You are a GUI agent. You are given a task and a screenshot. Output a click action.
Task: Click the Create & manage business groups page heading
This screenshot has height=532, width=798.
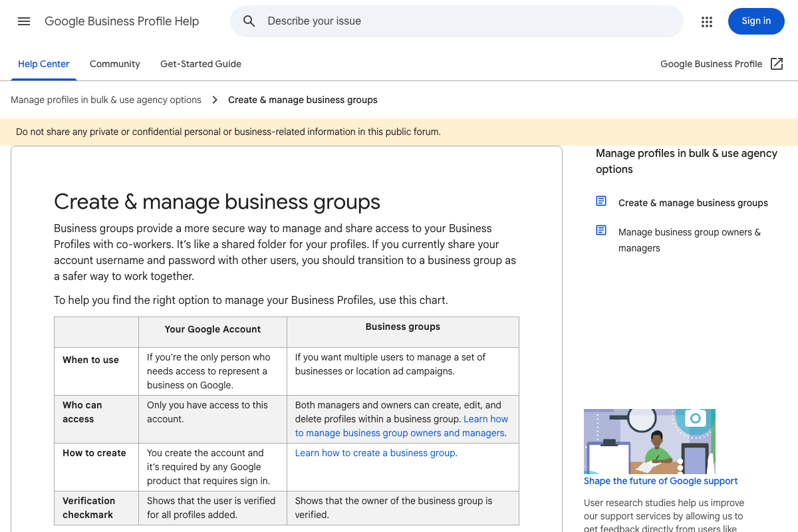tap(217, 201)
